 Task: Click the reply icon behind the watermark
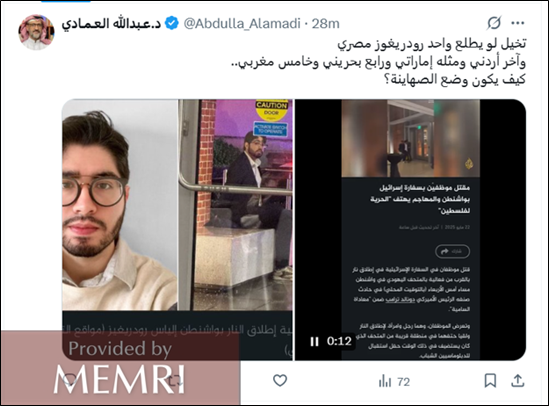pos(70,380)
